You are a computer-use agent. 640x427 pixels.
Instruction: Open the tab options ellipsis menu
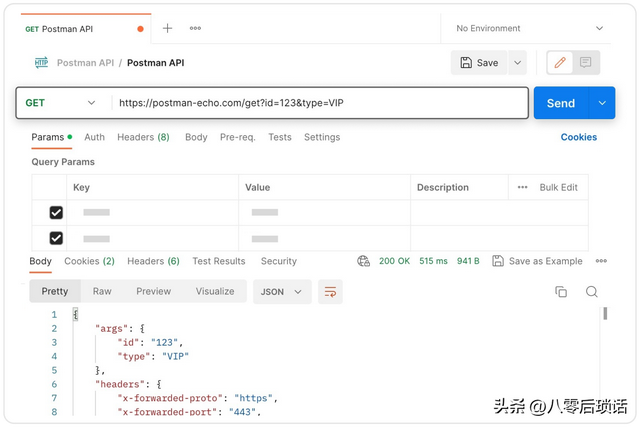point(195,28)
